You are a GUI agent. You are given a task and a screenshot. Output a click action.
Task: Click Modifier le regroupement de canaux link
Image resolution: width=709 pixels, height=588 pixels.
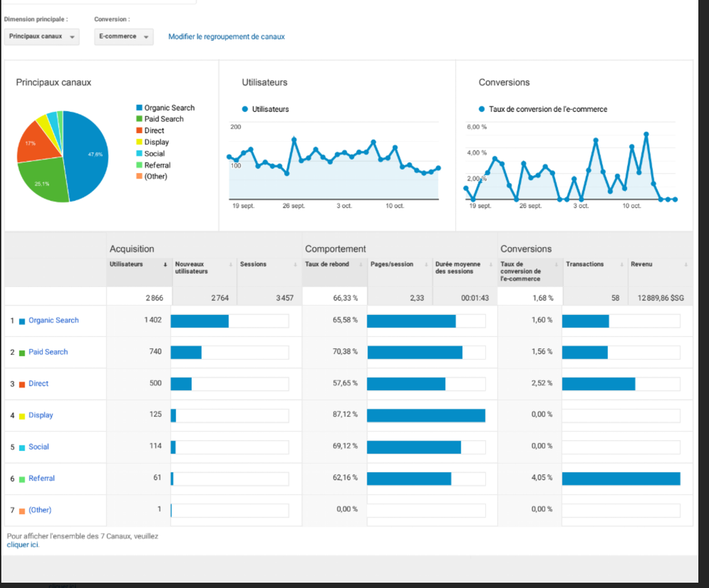point(226,37)
